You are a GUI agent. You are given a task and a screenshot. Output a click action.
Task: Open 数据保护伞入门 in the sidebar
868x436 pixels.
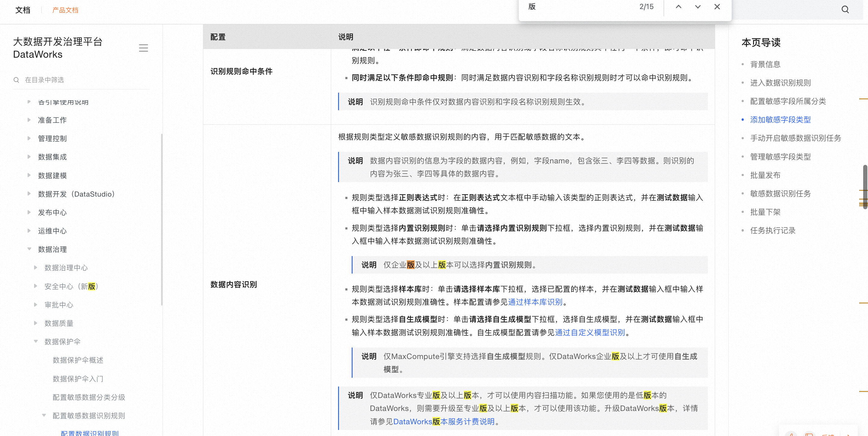click(x=78, y=379)
